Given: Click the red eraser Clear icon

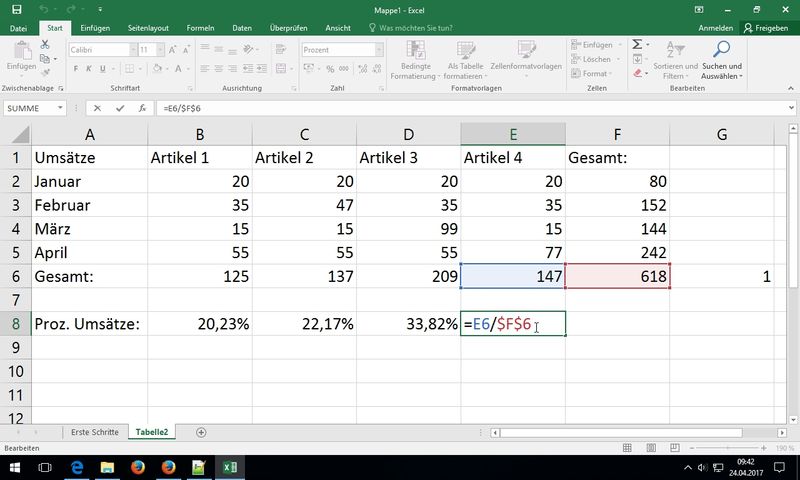Looking at the screenshot, I should click(637, 73).
